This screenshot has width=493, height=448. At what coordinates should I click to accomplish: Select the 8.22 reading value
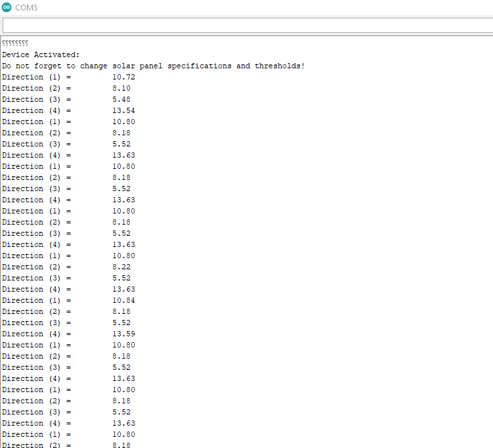coord(121,267)
